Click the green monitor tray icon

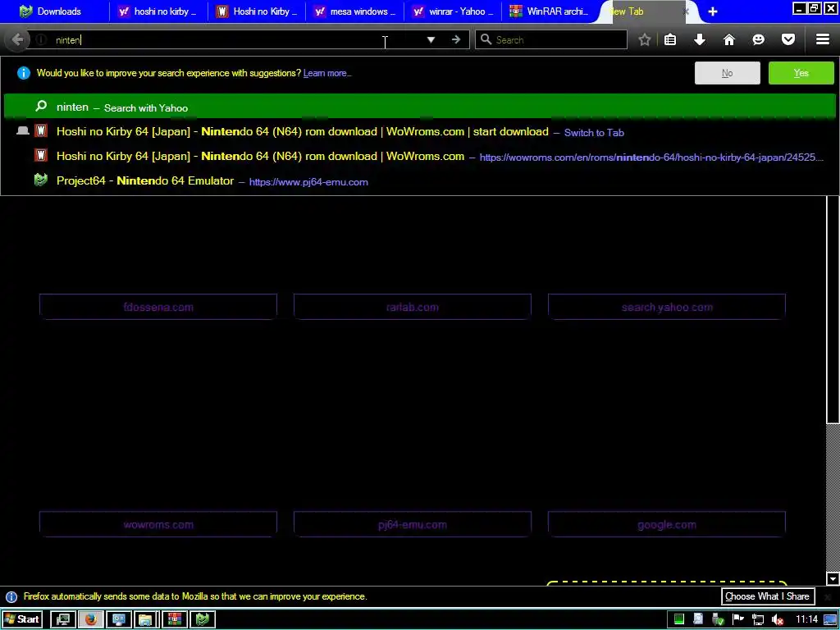click(678, 620)
